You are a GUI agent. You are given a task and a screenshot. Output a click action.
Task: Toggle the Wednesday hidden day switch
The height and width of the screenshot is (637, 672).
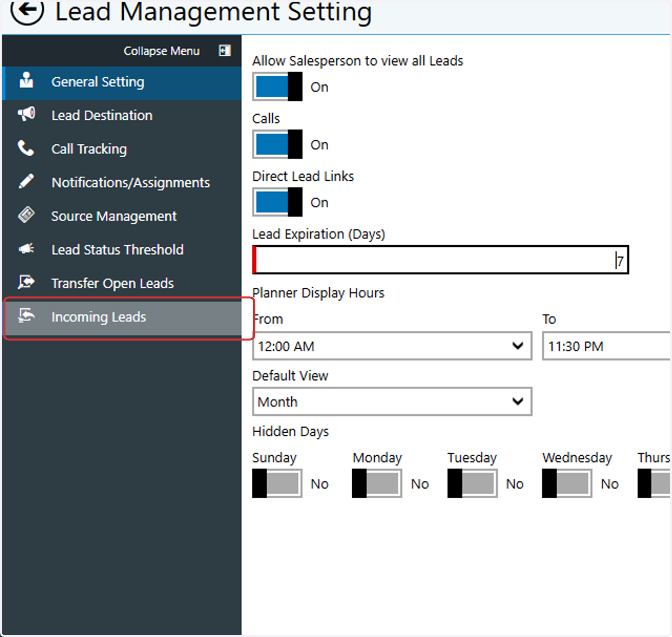[567, 484]
